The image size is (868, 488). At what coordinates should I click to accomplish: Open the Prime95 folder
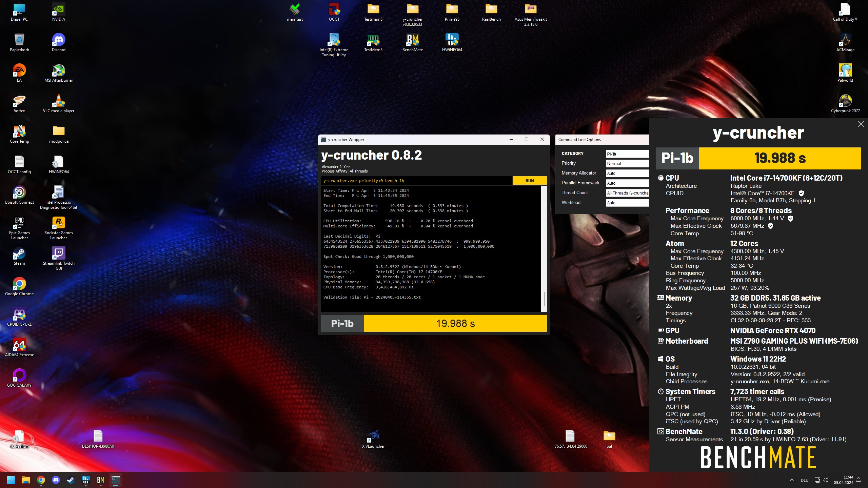[452, 13]
